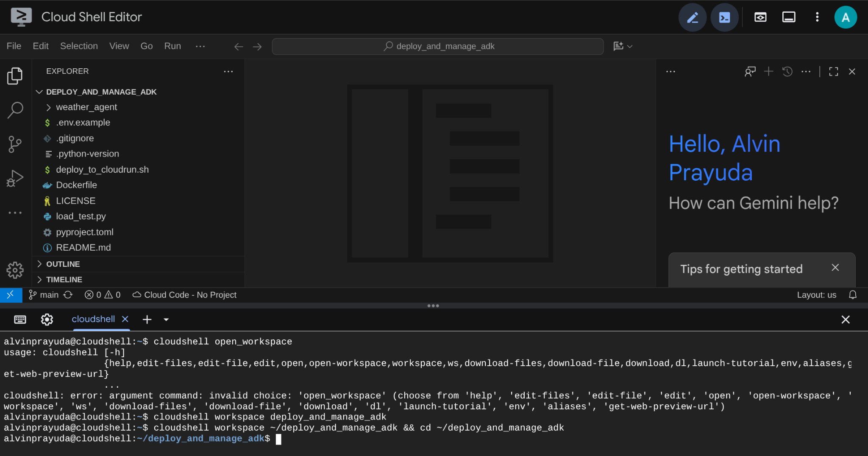Open the Run and Debug view
Screen dimensions: 868x456
coord(15,178)
